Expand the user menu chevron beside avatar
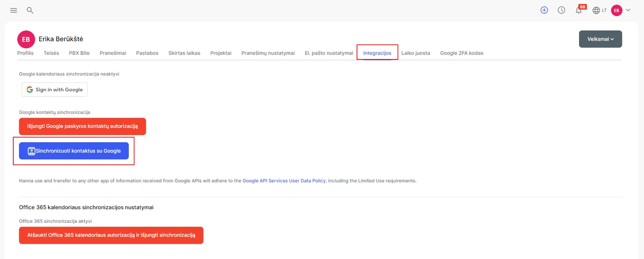 [x=628, y=10]
